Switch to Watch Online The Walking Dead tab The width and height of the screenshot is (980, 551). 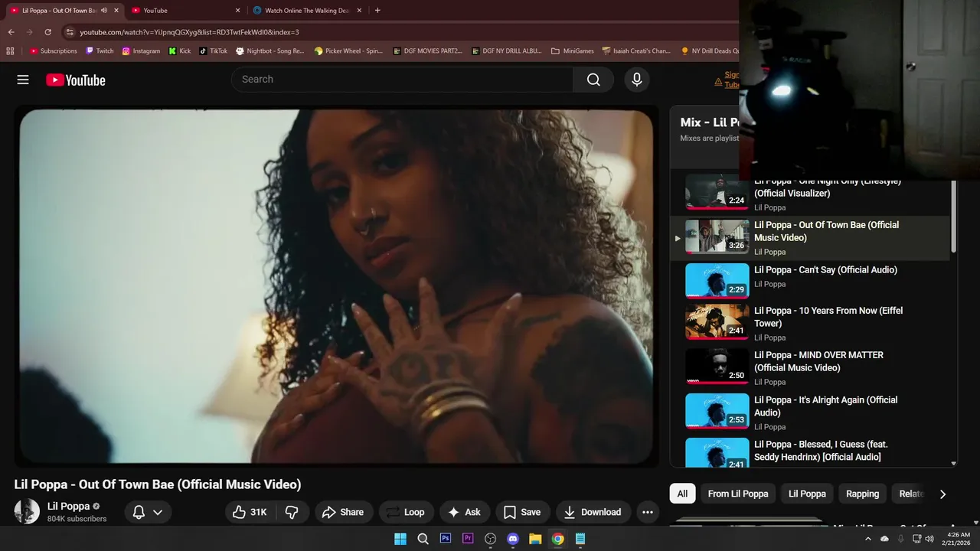pos(308,11)
